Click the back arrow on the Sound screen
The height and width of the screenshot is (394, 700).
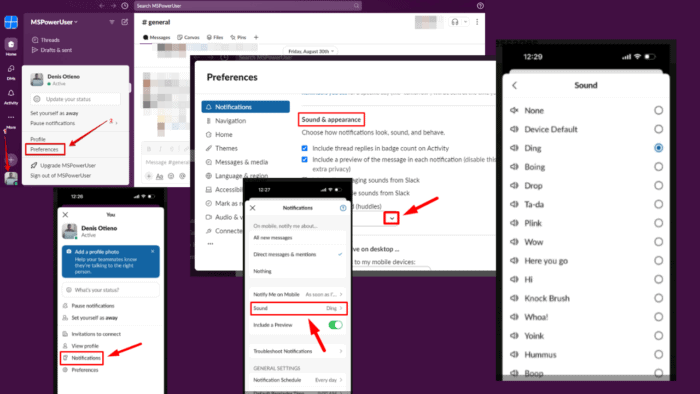[514, 85]
